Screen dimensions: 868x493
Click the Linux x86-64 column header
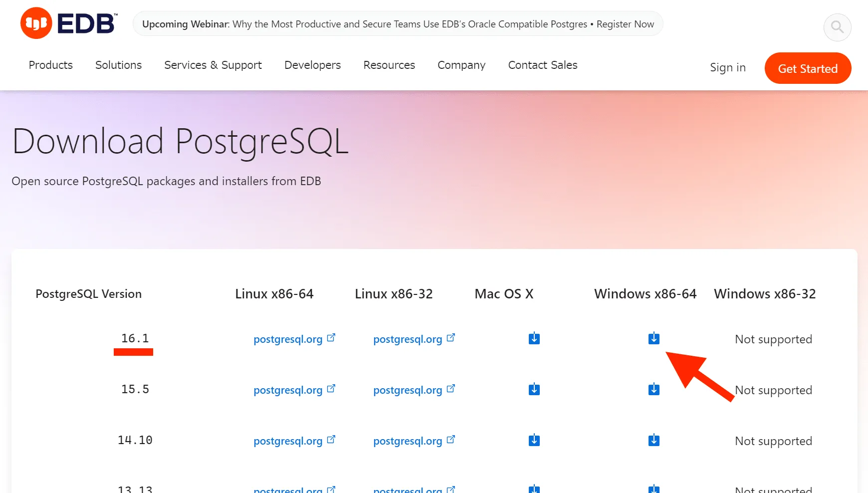[x=274, y=294]
